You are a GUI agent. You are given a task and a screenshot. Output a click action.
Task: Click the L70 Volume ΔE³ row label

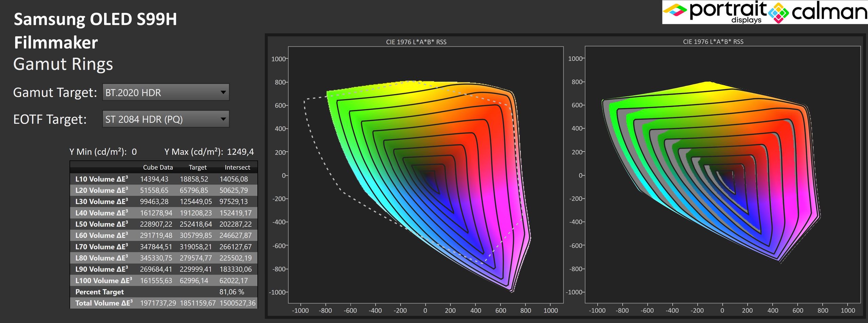pos(102,247)
